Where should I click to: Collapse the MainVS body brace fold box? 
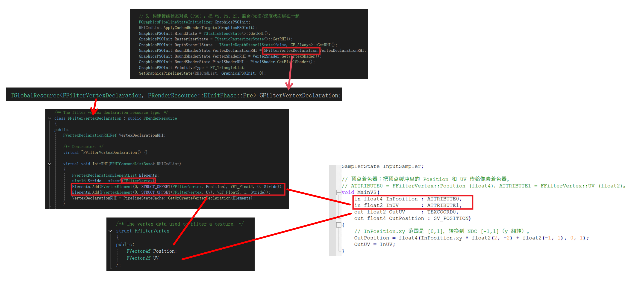tap(338, 225)
